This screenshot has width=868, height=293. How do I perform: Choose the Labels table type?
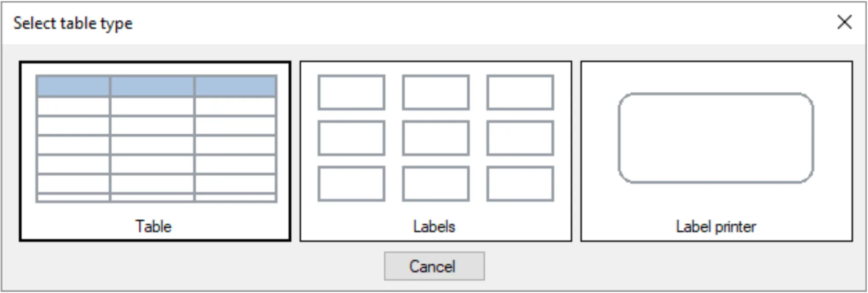tap(435, 151)
